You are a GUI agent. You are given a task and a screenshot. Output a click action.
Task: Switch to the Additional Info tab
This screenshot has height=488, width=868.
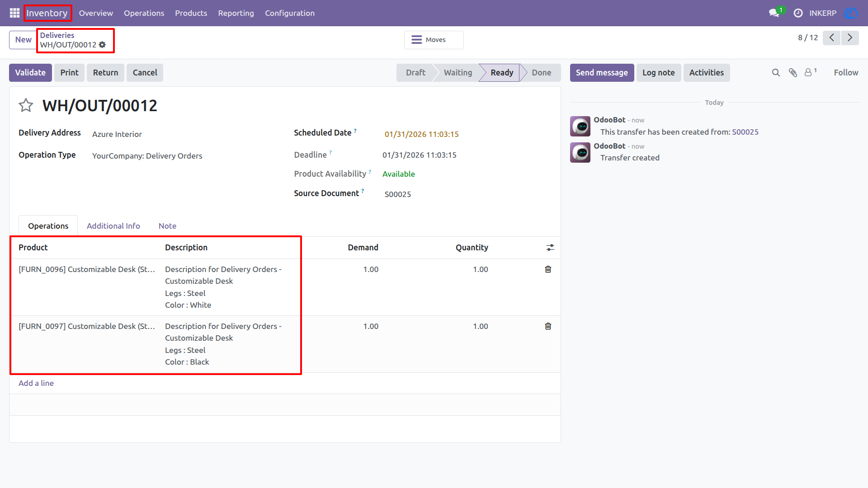(113, 226)
